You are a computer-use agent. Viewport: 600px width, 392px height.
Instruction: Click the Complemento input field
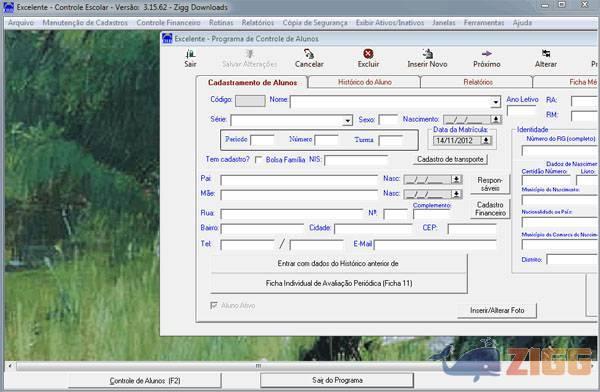431,214
